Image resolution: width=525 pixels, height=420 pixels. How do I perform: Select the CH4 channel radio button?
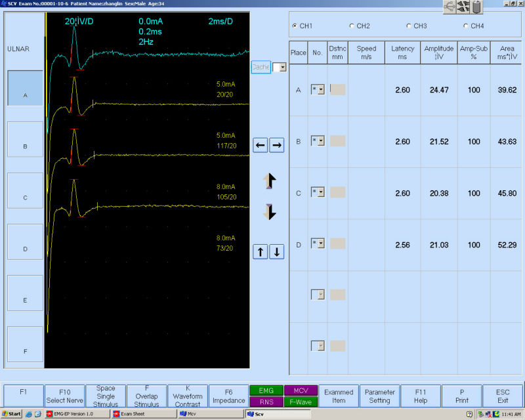tap(466, 26)
